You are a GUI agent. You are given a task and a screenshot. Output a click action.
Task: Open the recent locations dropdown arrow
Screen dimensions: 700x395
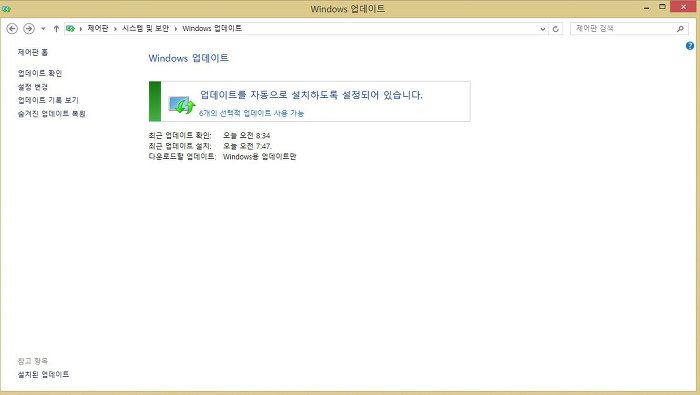[x=43, y=29]
